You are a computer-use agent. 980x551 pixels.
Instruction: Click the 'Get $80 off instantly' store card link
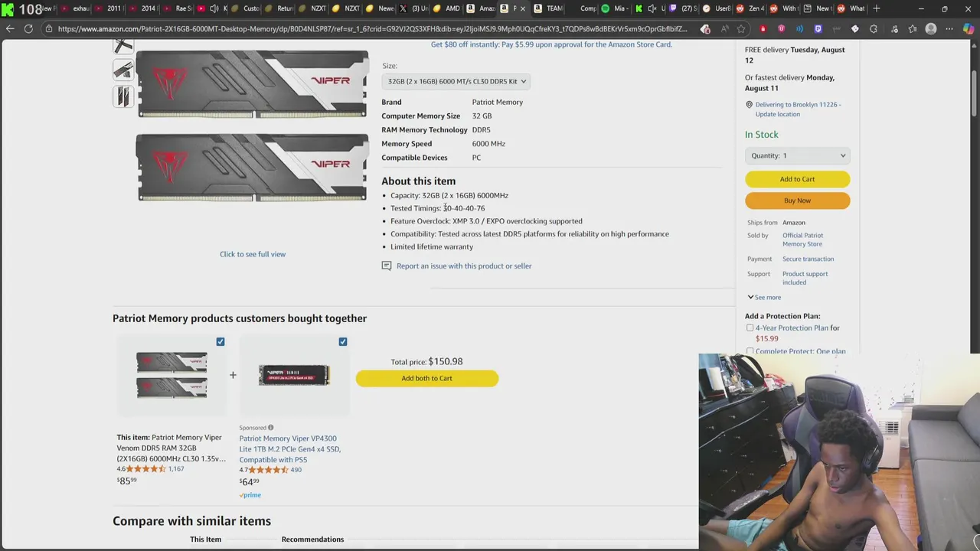point(551,44)
